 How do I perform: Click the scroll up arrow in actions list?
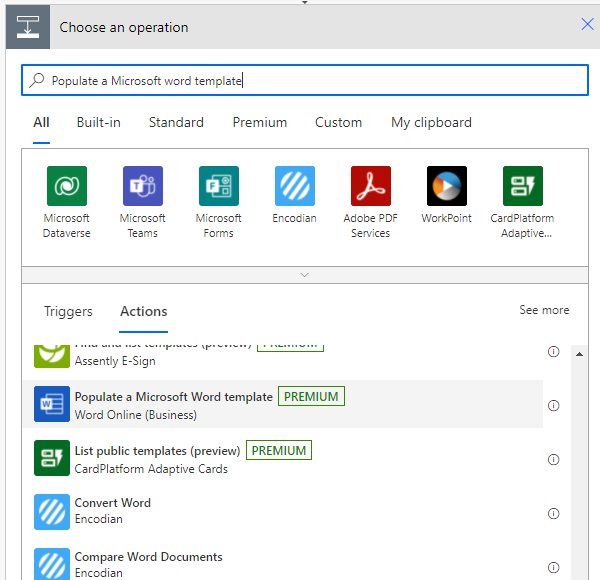click(x=579, y=354)
